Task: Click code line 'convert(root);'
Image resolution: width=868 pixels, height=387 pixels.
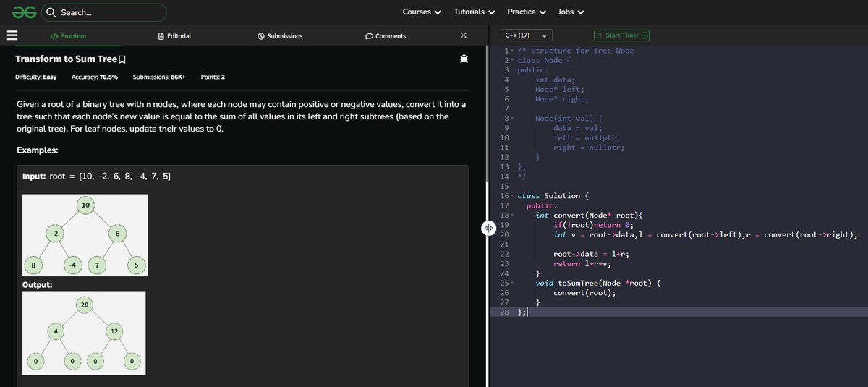Action: (584, 293)
